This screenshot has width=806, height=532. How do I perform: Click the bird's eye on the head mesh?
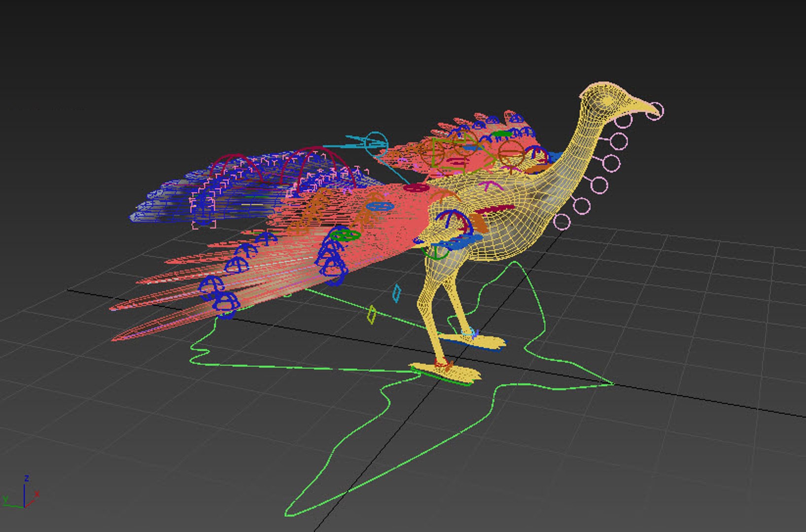[x=607, y=100]
